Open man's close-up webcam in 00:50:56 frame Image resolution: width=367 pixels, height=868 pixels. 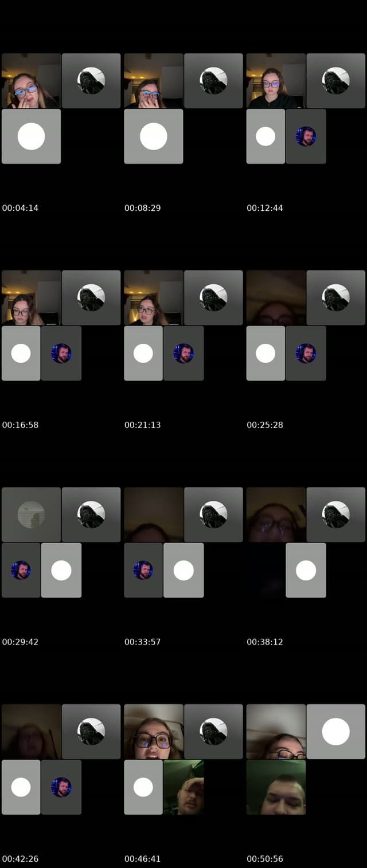(x=276, y=787)
